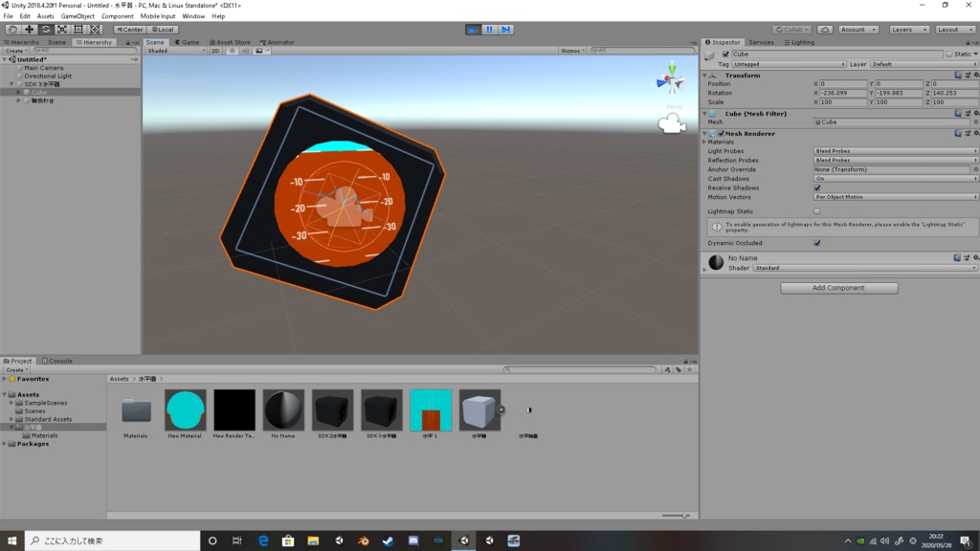Open Reflection Probes dropdown
980x551 pixels.
895,160
